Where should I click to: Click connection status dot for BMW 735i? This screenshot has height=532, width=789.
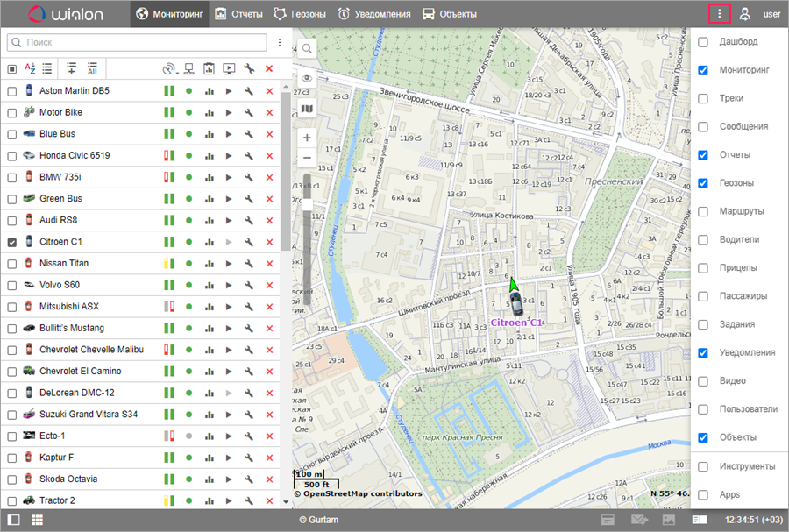(x=188, y=178)
